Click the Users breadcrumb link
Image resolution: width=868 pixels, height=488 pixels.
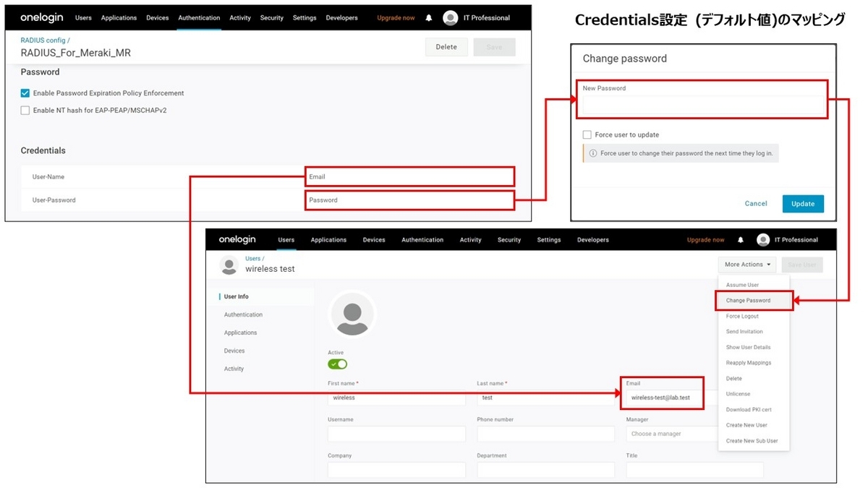(254, 259)
